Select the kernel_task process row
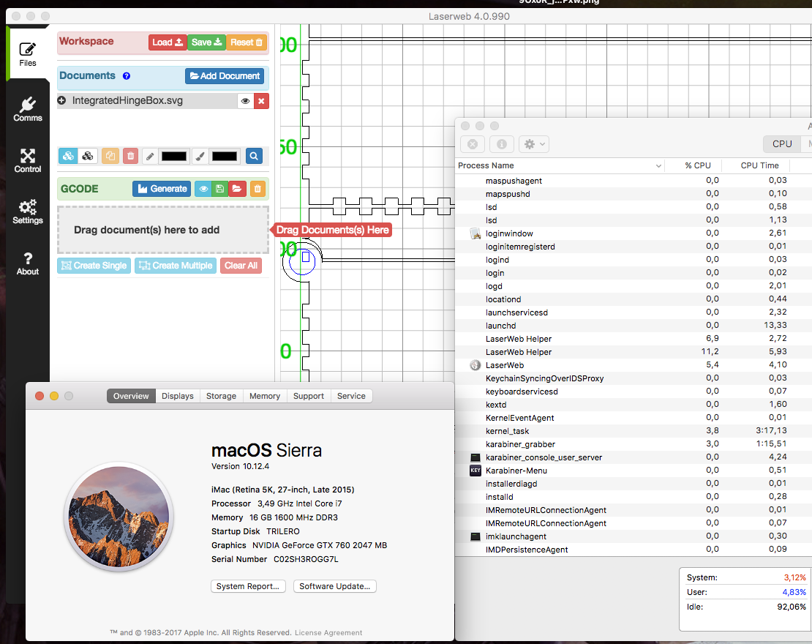 click(x=634, y=430)
